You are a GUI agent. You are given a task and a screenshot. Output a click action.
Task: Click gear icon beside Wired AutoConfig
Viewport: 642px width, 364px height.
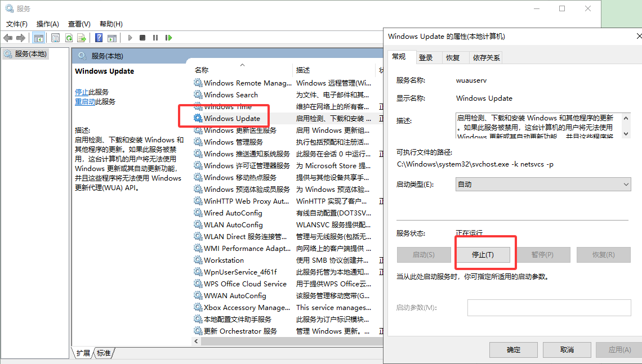[x=198, y=213]
